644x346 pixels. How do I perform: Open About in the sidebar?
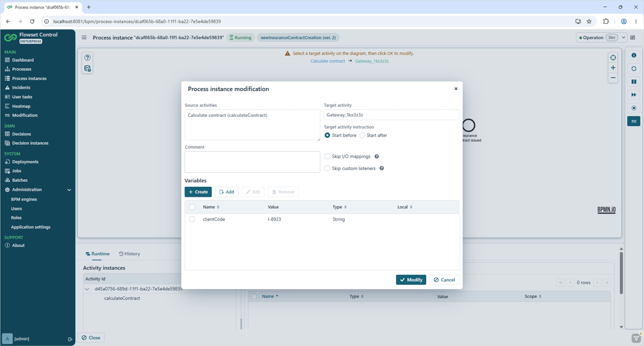point(18,246)
